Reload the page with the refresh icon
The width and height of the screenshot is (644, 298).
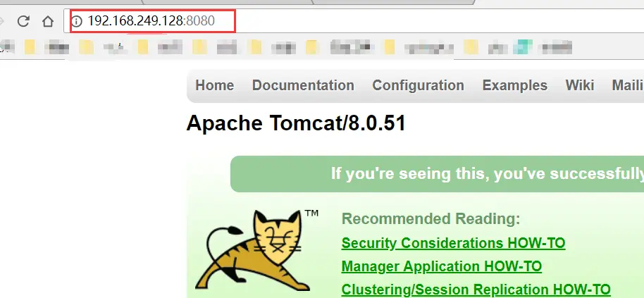23,21
